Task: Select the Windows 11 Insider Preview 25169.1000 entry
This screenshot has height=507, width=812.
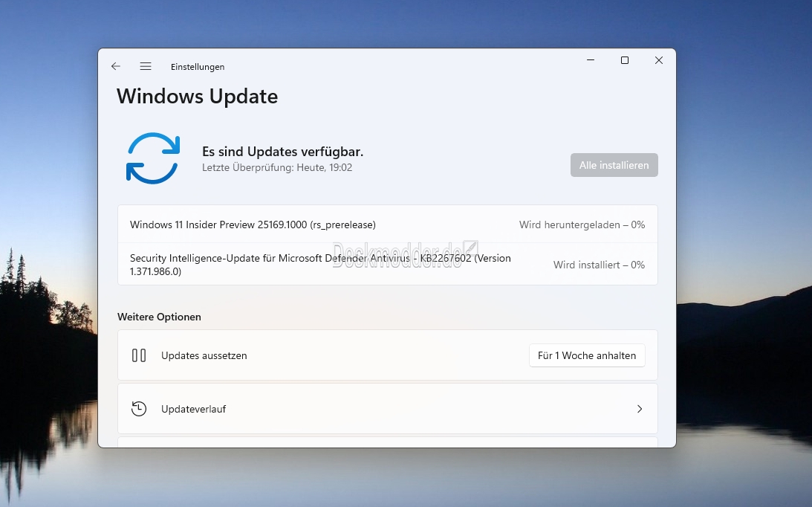Action: coord(387,225)
